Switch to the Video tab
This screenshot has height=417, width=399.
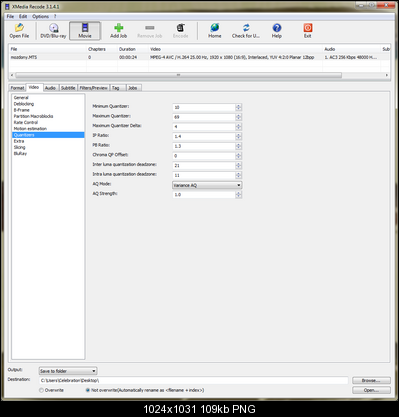click(x=34, y=87)
